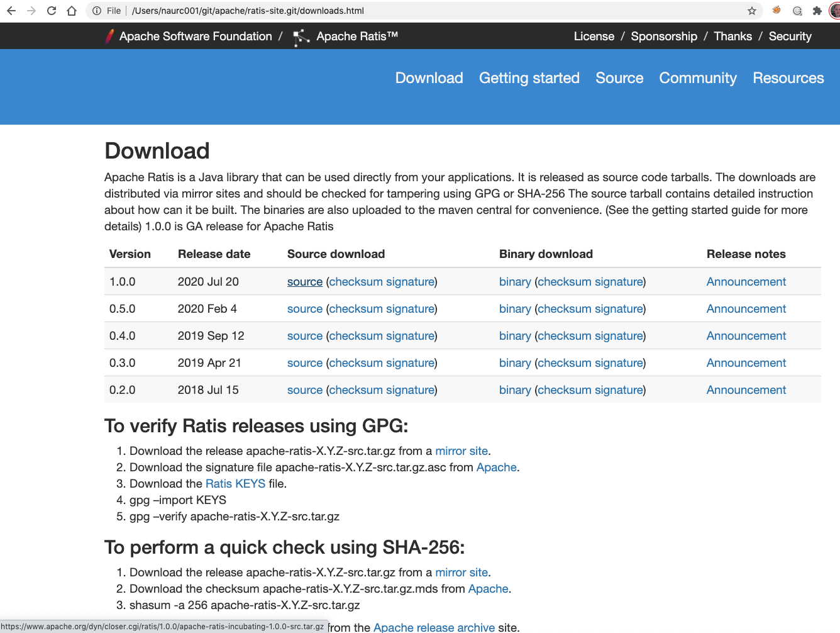The image size is (840, 633).
Task: Open the 0.3.0 source checksum link
Action: tap(356, 363)
